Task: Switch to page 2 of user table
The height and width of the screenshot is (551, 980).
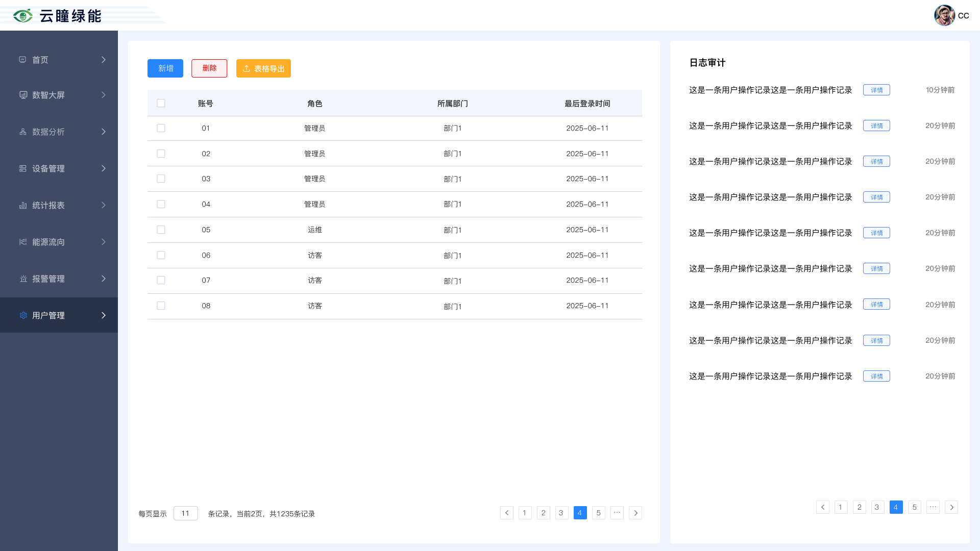Action: [x=543, y=513]
